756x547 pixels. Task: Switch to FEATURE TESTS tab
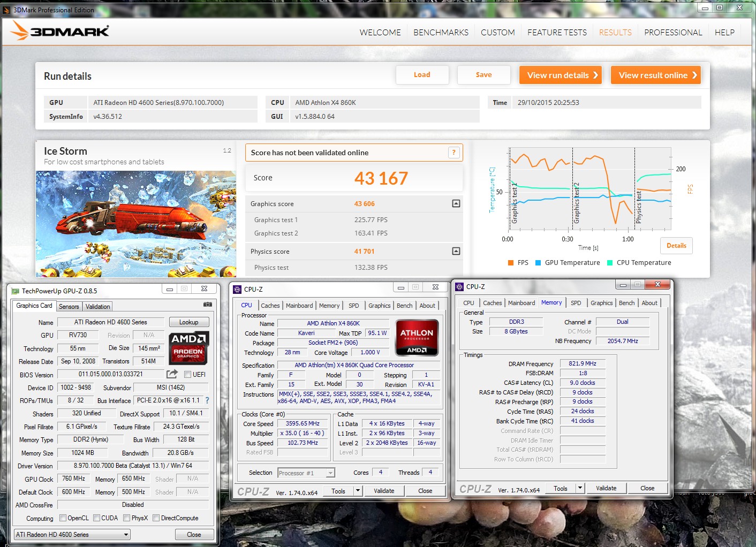coord(557,32)
